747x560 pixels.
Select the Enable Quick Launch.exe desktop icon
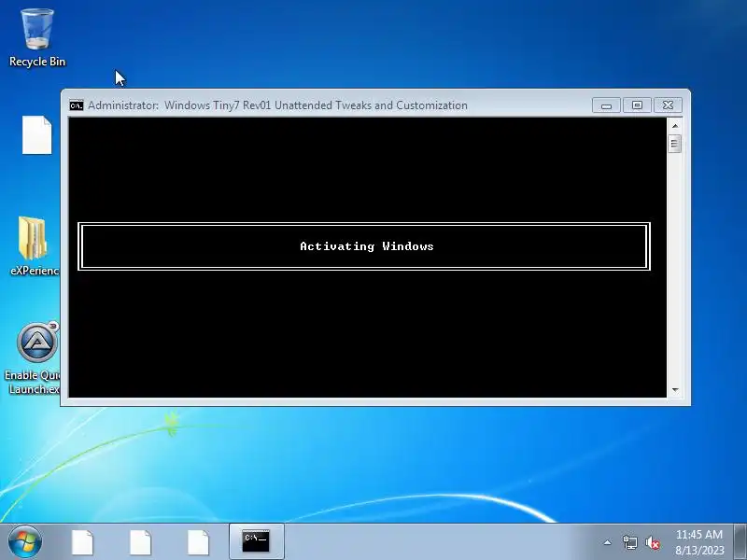[x=33, y=358]
